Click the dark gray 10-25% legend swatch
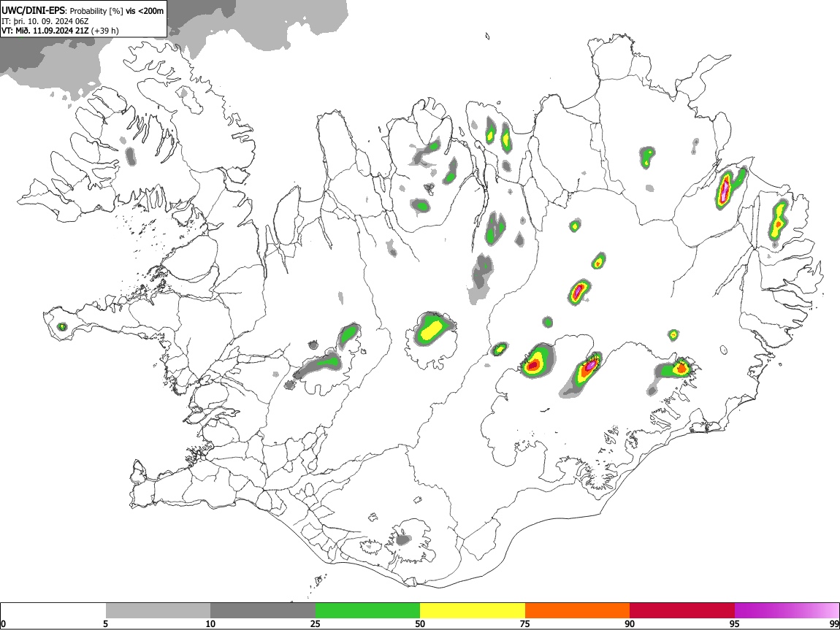The image size is (840, 630). (263, 610)
